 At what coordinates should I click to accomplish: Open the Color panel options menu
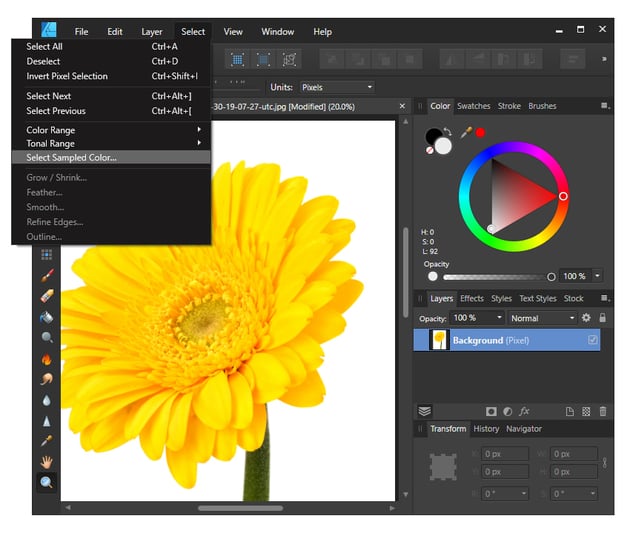pyautogui.click(x=605, y=106)
